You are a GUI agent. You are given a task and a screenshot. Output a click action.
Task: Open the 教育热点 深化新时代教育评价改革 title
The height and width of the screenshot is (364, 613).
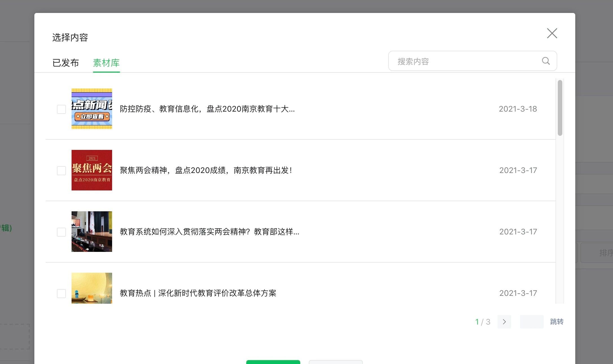point(198,293)
